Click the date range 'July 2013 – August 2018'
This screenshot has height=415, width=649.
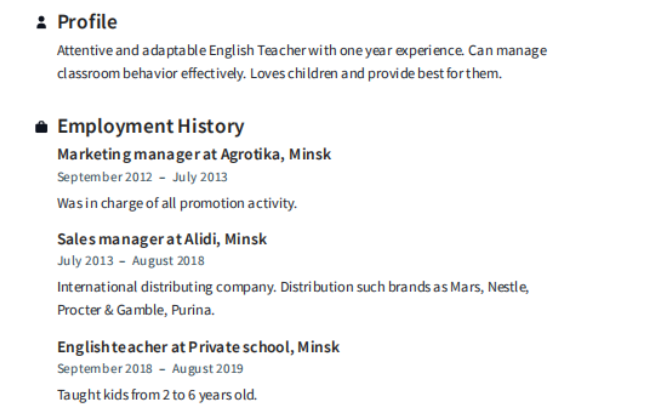point(131,261)
